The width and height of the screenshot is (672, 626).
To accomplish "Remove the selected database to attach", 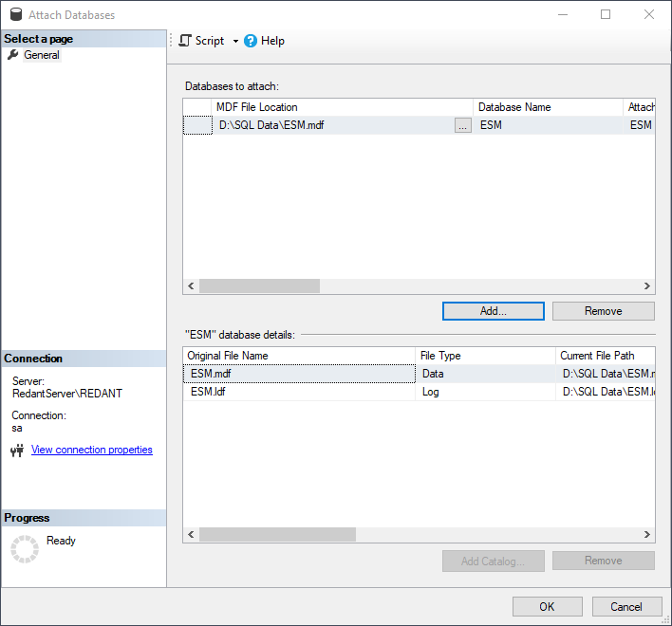I will tap(603, 311).
